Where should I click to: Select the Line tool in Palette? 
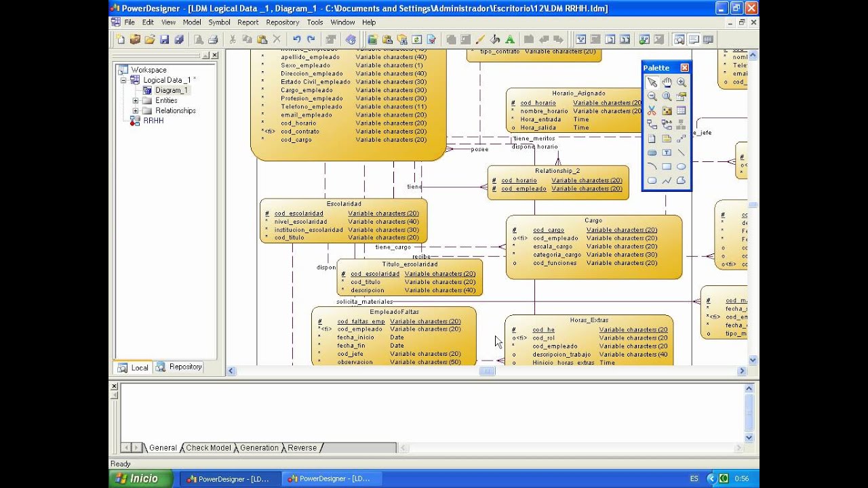682,152
